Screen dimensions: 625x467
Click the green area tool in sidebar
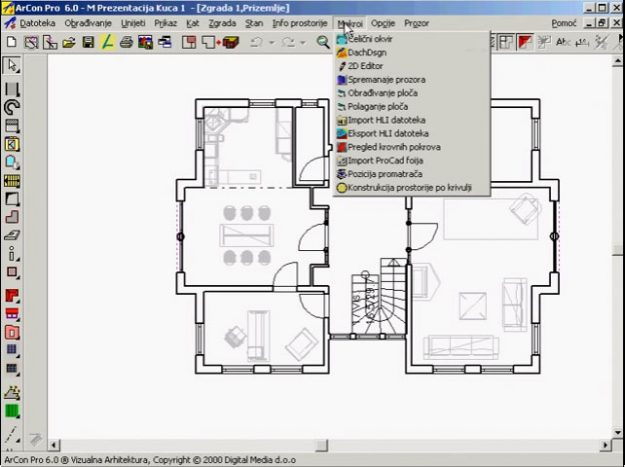12,410
